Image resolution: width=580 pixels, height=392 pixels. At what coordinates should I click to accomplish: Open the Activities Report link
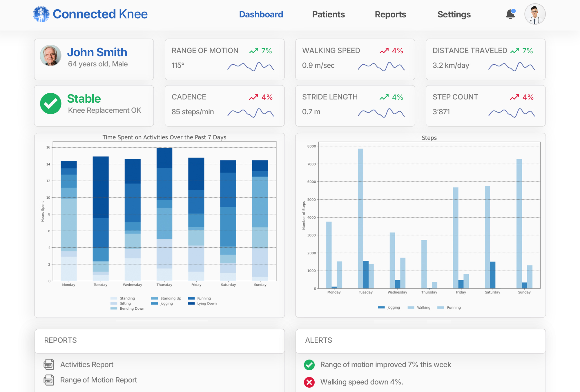pos(87,364)
